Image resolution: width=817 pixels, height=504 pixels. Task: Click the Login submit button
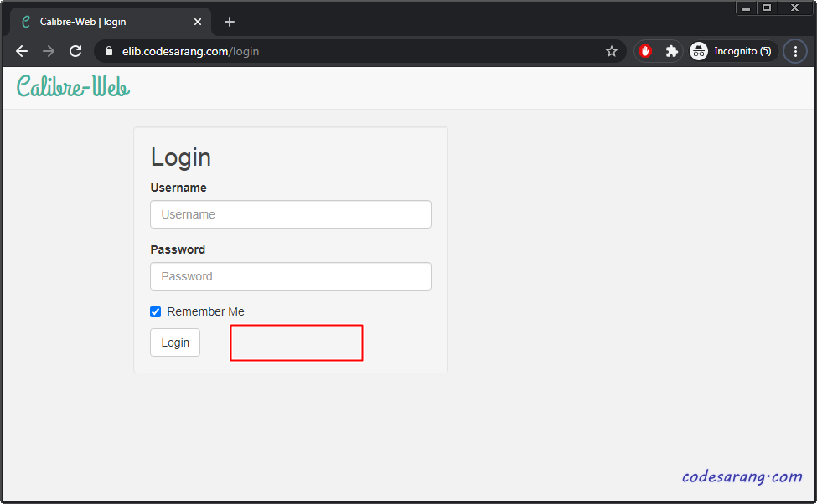[x=175, y=342]
